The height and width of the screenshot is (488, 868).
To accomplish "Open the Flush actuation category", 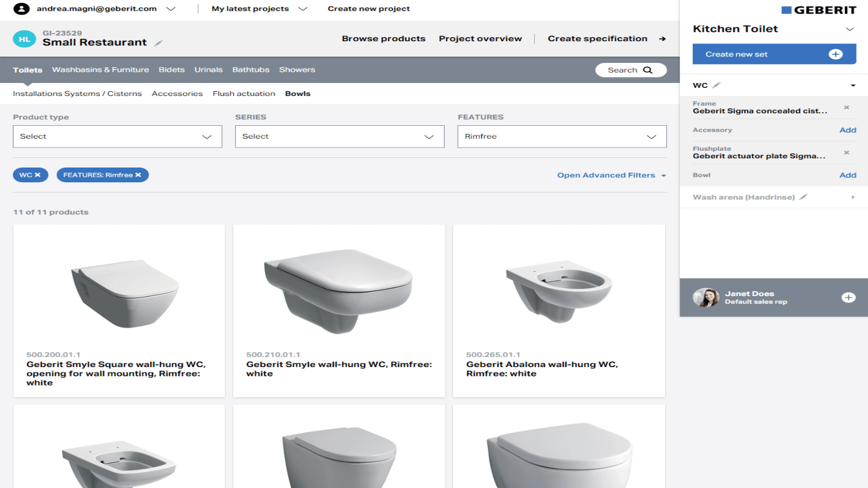I will click(244, 93).
